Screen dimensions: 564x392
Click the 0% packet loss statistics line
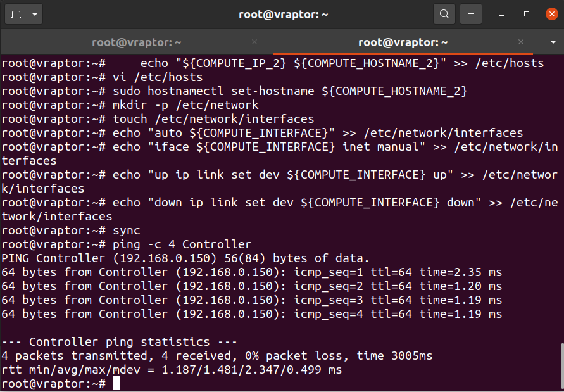pos(217,356)
